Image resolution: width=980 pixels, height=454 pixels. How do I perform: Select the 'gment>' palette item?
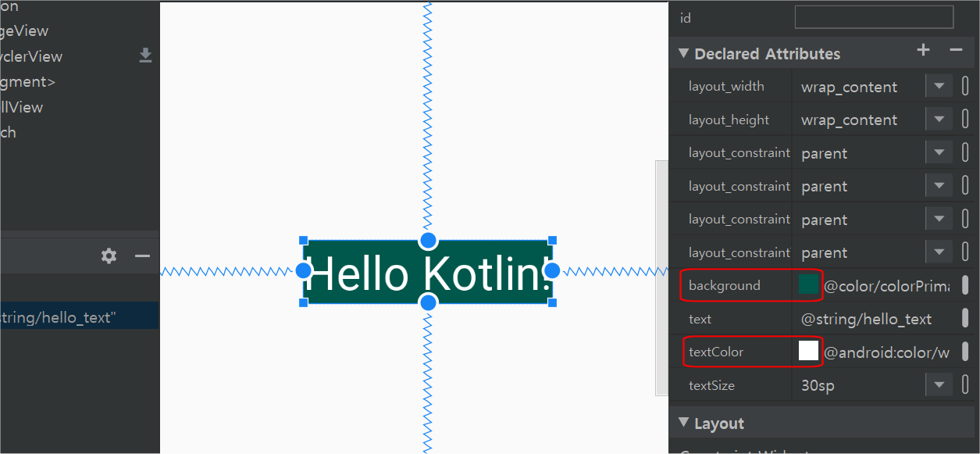click(x=27, y=81)
